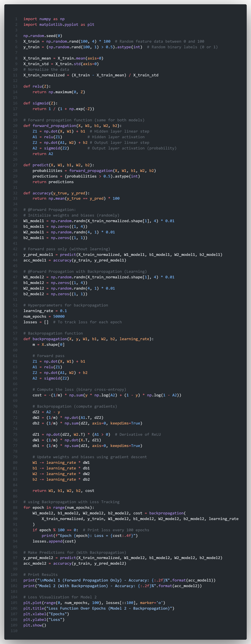This screenshot has height=644, width=251.
Task: Click 'plt.xlabel("Epochs")' line
Action: click(x=46, y=614)
